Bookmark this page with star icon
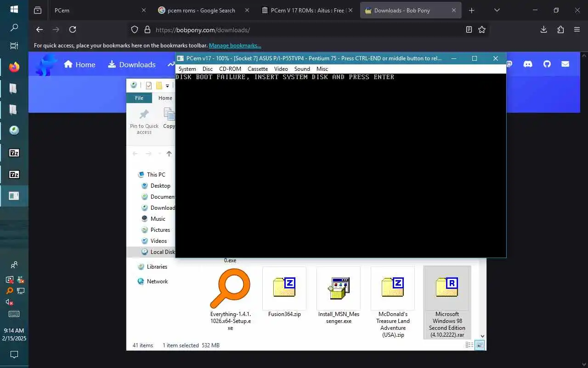 coord(482,29)
